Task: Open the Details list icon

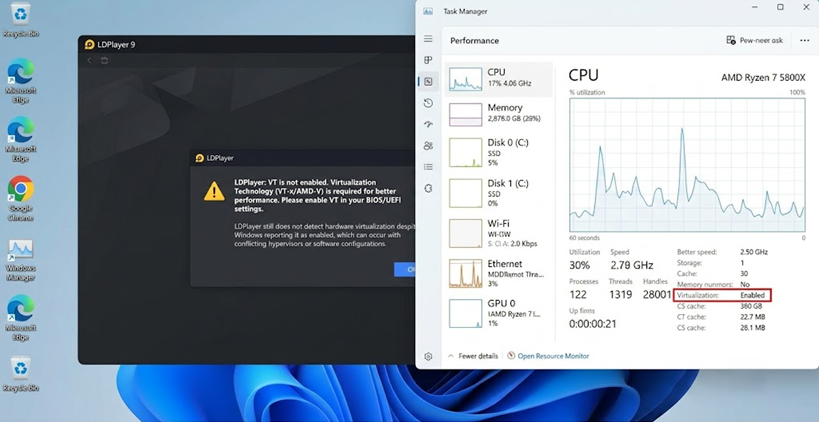Action: click(428, 167)
